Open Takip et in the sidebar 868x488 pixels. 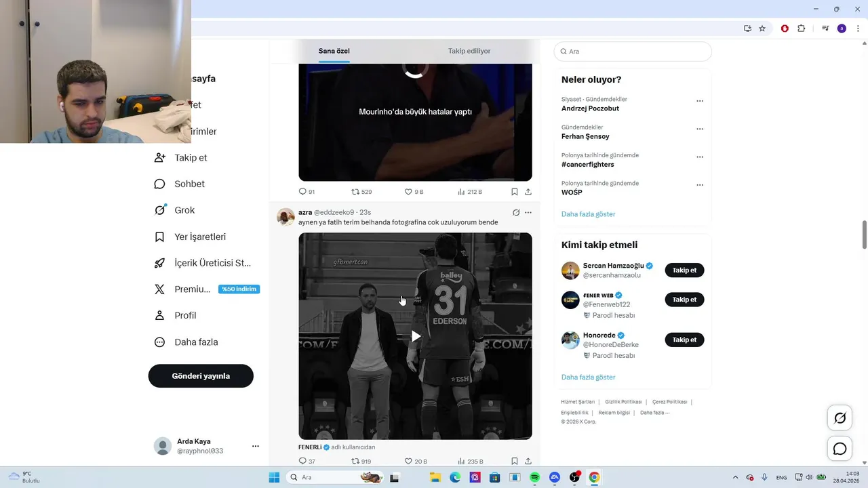coord(181,157)
